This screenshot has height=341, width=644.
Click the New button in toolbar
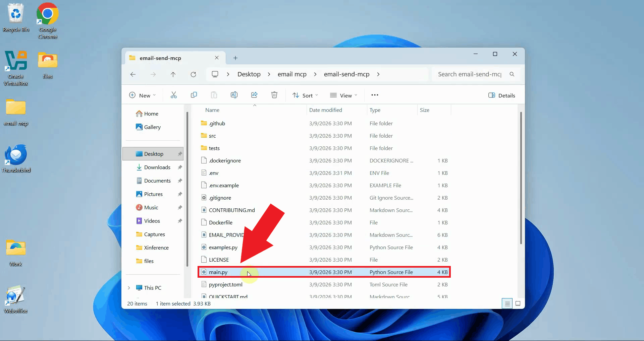click(143, 95)
